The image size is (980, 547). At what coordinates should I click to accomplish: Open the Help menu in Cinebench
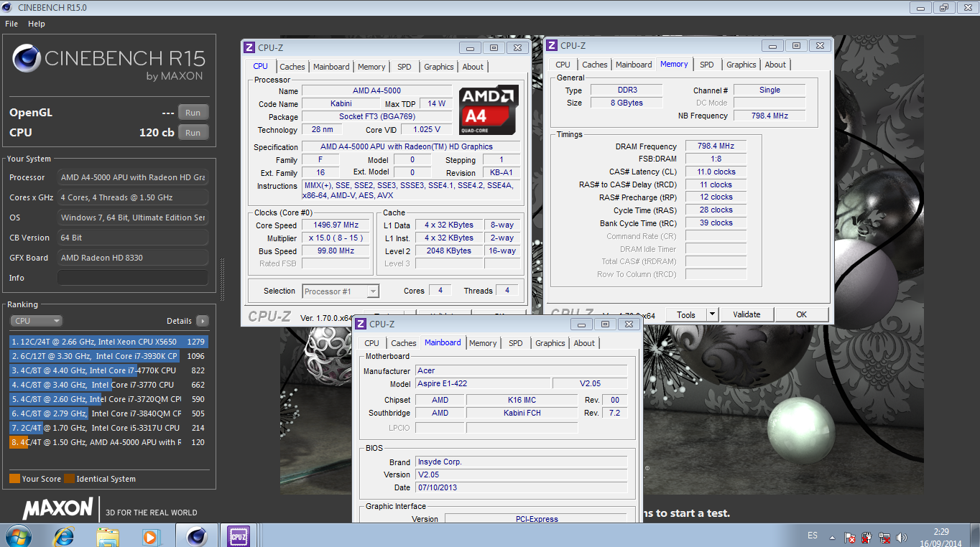click(37, 24)
